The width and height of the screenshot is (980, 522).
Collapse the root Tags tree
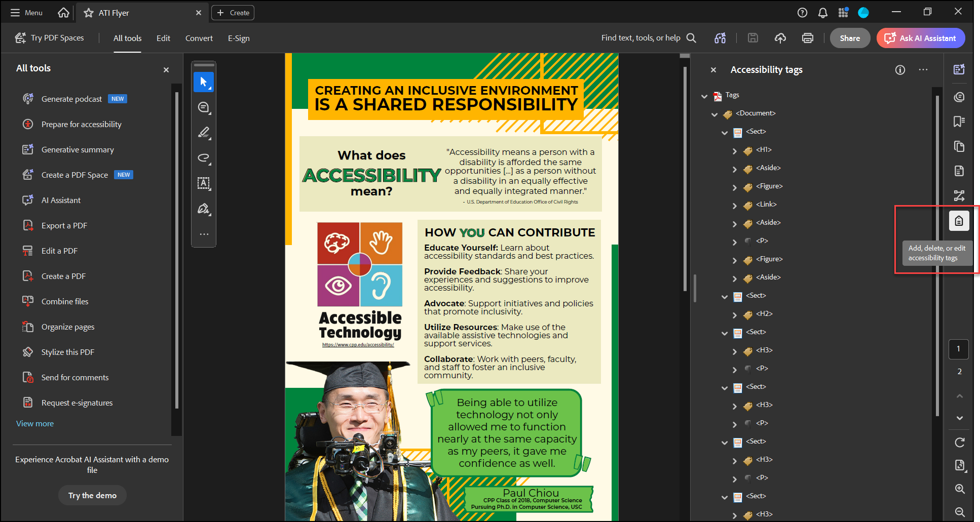pos(704,96)
